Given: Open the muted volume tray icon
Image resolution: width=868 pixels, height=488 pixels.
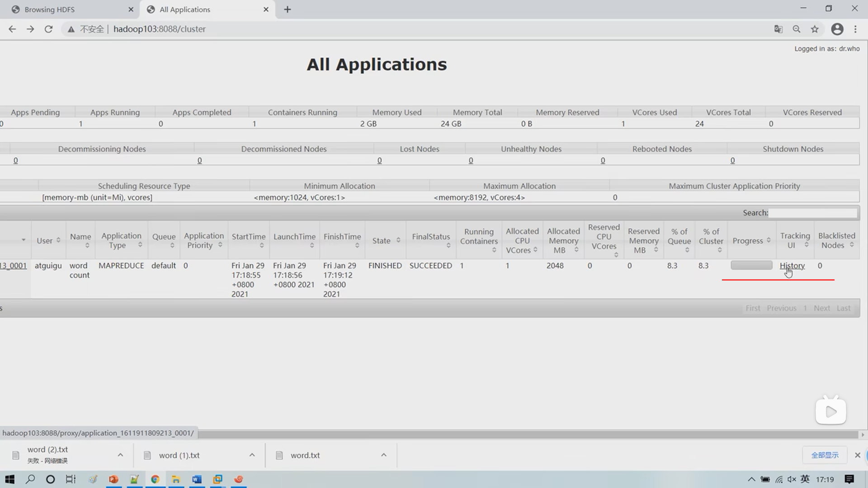Looking at the screenshot, I should [x=792, y=479].
